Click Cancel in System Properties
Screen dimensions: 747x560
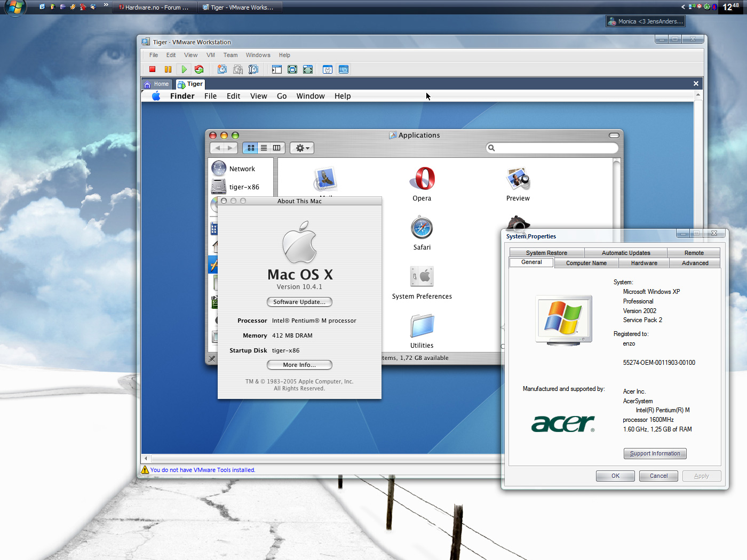click(x=658, y=476)
